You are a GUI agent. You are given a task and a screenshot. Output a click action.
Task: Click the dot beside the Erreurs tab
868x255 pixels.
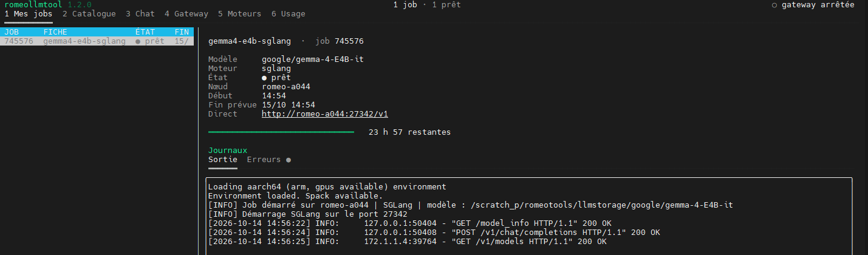click(288, 160)
